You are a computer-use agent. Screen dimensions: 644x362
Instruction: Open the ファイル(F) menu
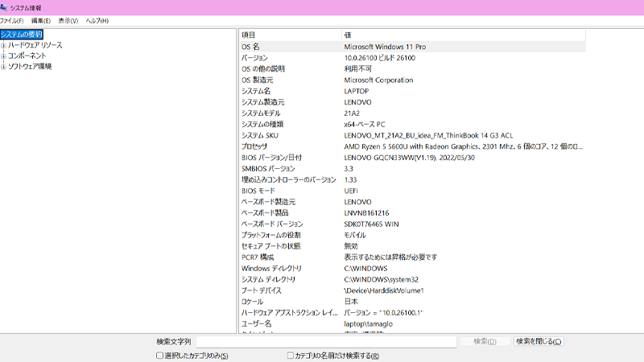pyautogui.click(x=11, y=21)
